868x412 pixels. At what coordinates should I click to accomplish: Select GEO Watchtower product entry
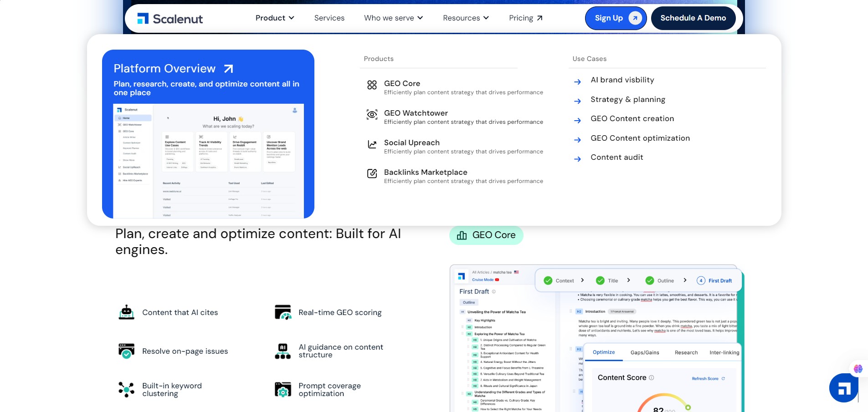455,117
